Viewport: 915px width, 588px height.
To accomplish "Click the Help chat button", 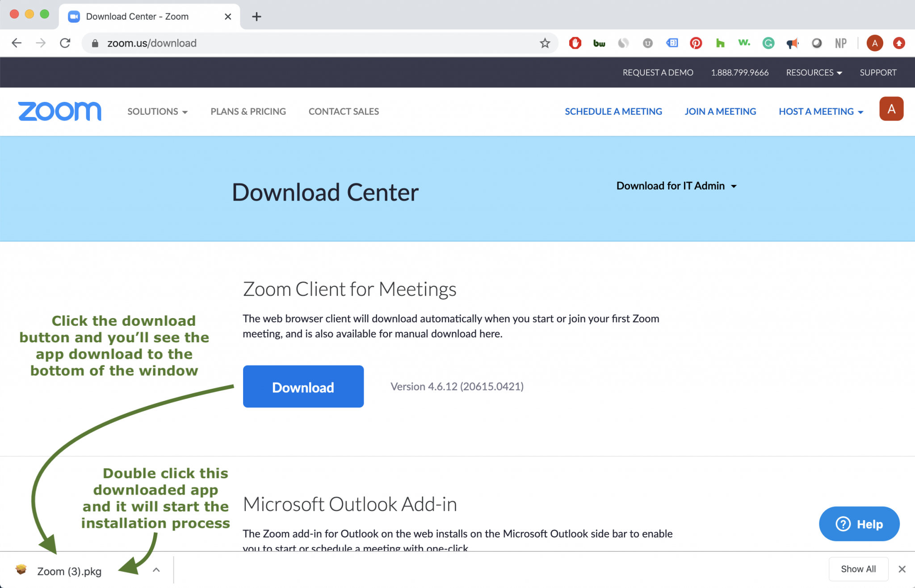I will [x=859, y=524].
